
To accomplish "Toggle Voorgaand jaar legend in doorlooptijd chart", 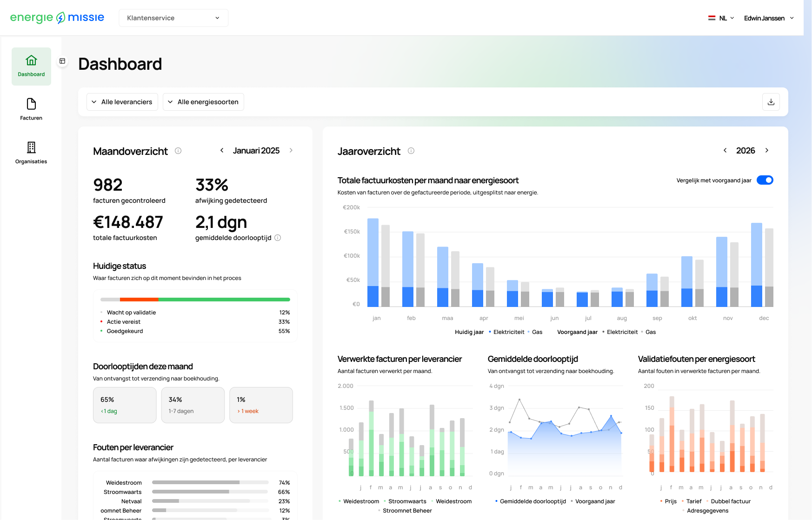I will point(593,501).
